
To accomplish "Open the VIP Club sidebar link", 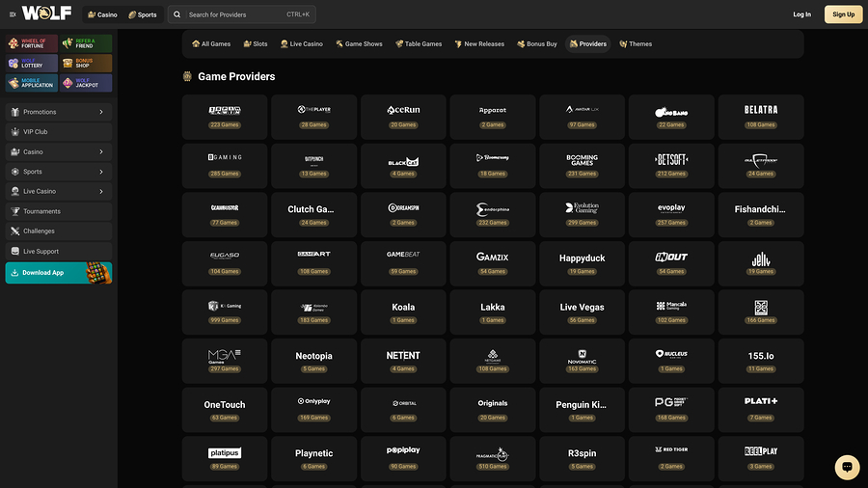I will click(59, 132).
